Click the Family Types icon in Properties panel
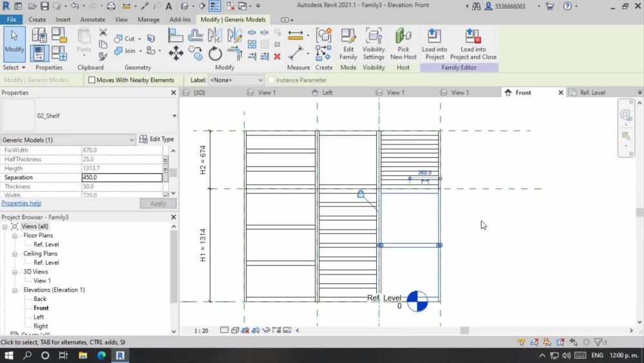Screen dimensions: 644x363 (59, 54)
